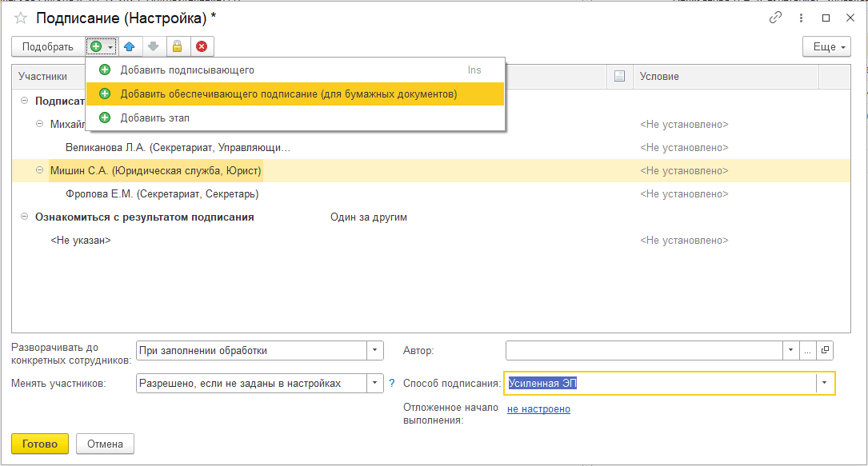Add window to favorites with star icon
The height and width of the screenshot is (466, 868).
tap(21, 18)
